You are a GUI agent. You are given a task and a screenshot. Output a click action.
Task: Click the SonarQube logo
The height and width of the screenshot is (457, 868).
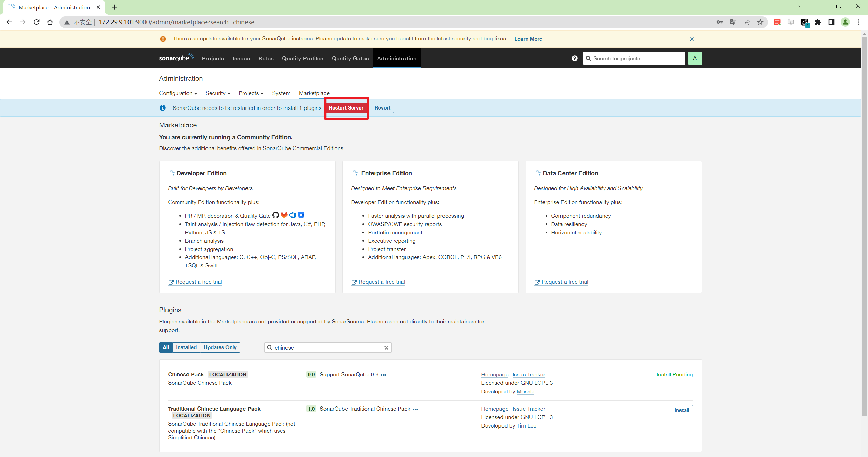point(176,58)
